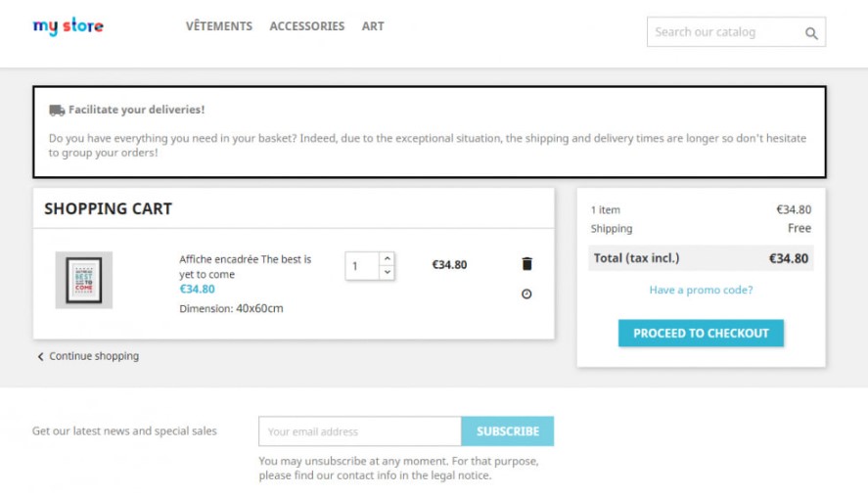Click the clock icon below the trash
Viewport: 868px width, 497px height.
(527, 294)
